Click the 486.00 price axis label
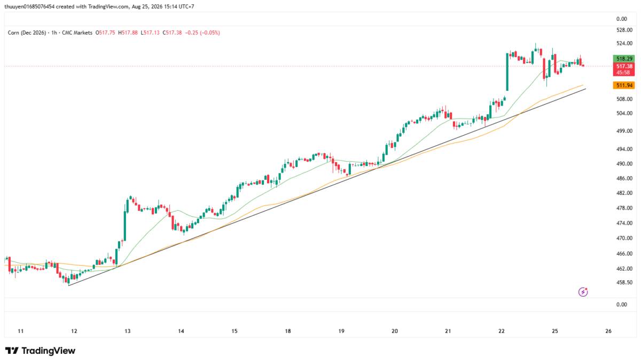The image size is (641, 364). pyautogui.click(x=624, y=178)
